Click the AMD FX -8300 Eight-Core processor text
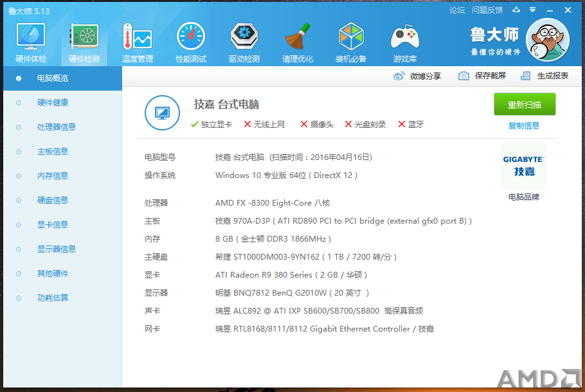The image size is (585, 392). point(273,203)
